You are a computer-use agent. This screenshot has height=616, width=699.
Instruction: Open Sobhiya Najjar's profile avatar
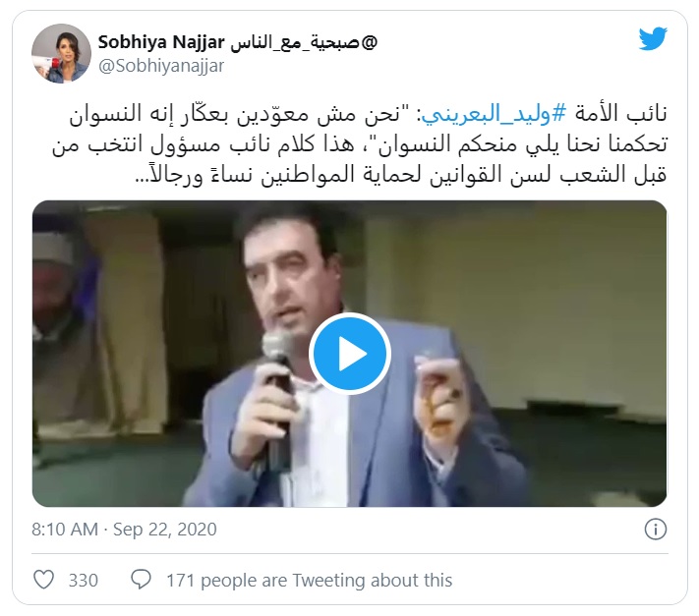[61, 53]
